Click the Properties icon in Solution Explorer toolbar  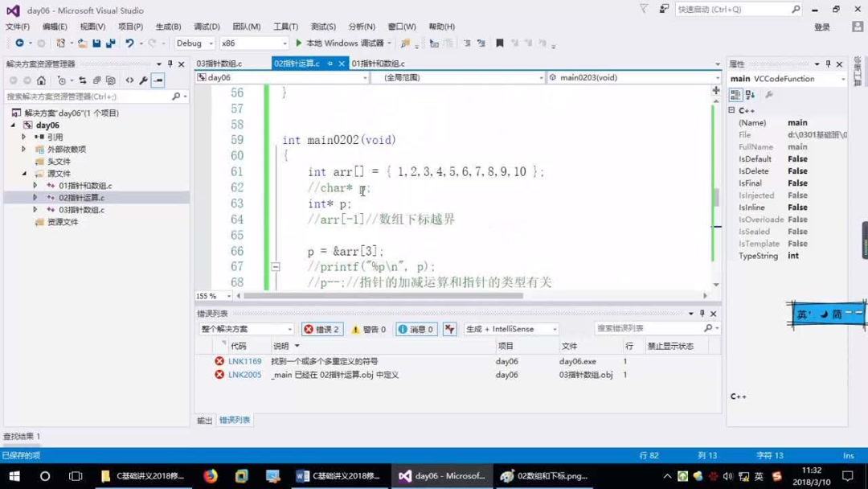(x=145, y=80)
